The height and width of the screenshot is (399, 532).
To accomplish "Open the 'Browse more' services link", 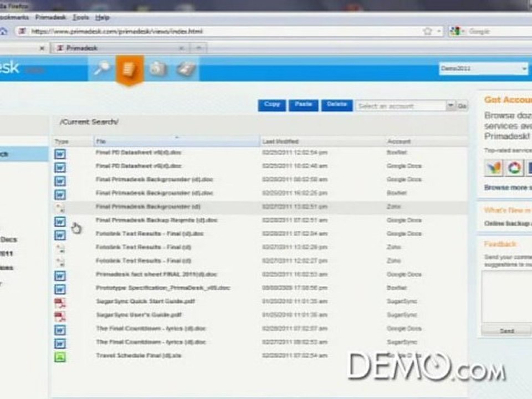I will point(508,187).
